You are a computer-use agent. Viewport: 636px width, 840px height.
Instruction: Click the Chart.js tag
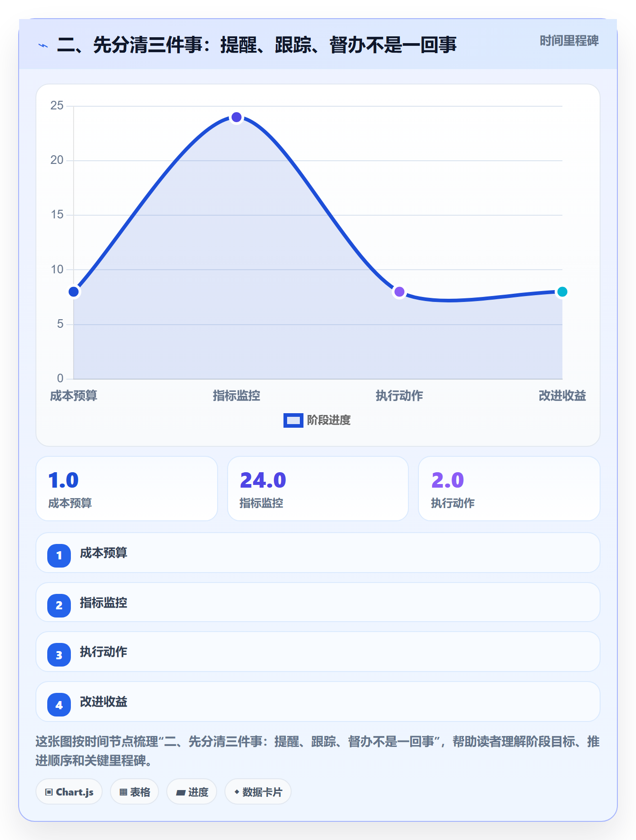tap(69, 792)
